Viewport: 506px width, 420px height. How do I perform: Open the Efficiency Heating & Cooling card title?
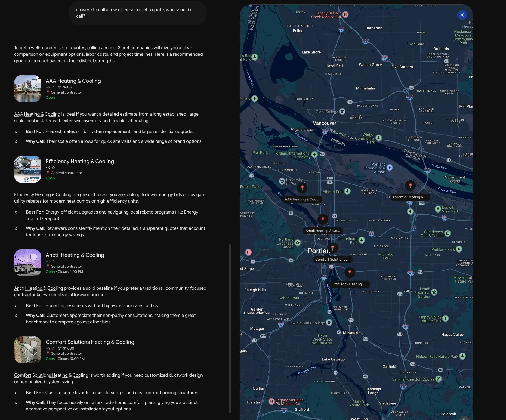tap(80, 161)
